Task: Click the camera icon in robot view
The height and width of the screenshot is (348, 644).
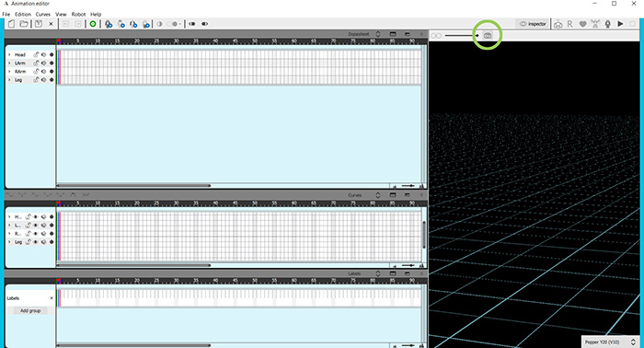Action: pos(488,36)
